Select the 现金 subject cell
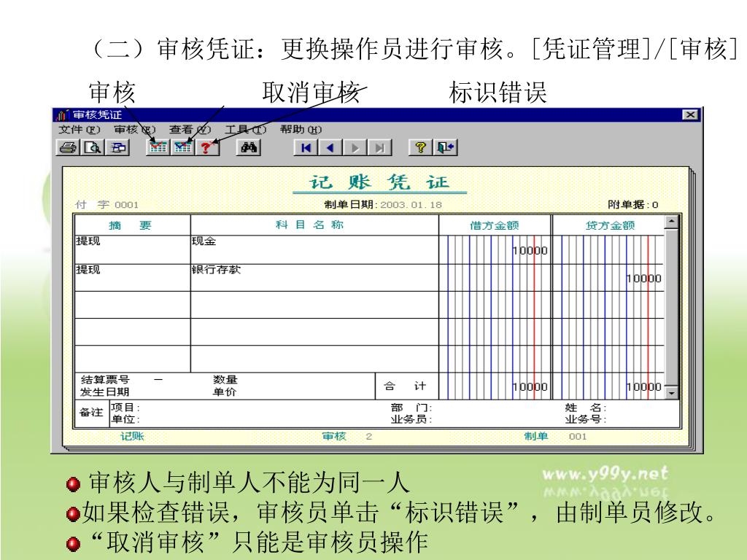Screen dimensions: 747x560 point(314,249)
